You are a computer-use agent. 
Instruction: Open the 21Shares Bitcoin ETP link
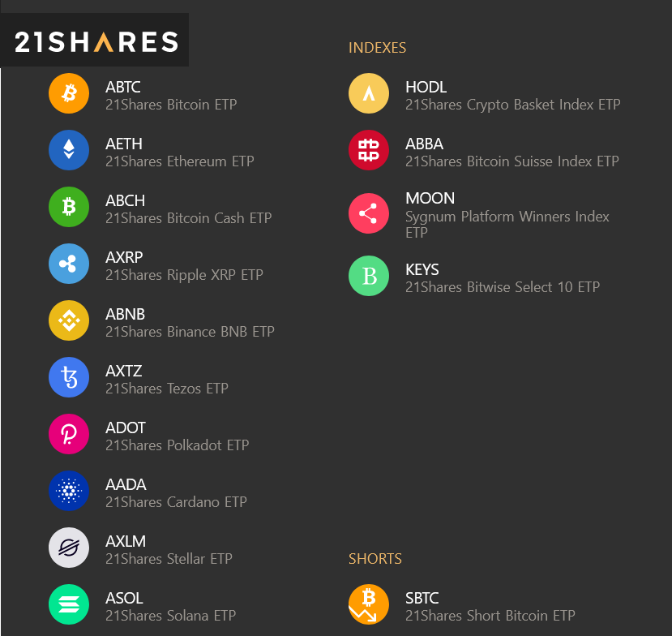click(171, 105)
